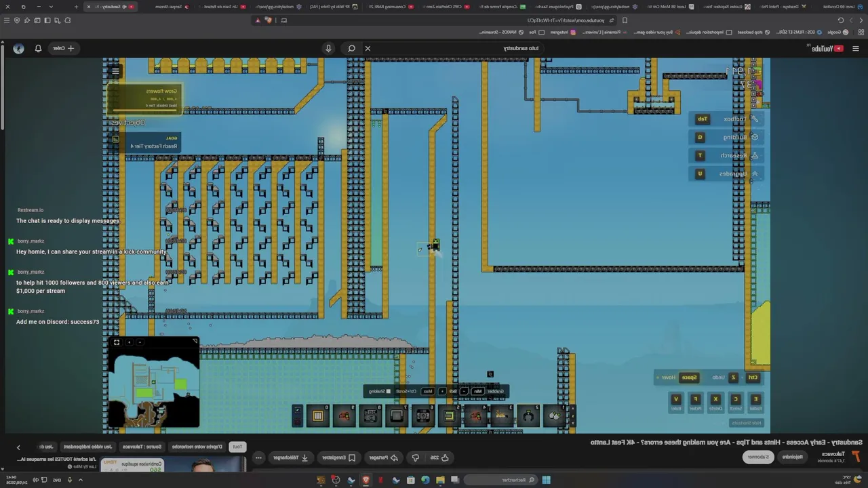This screenshot has width=868, height=488.
Task: Select hotbar slot 7 item
Action: click(x=397, y=415)
